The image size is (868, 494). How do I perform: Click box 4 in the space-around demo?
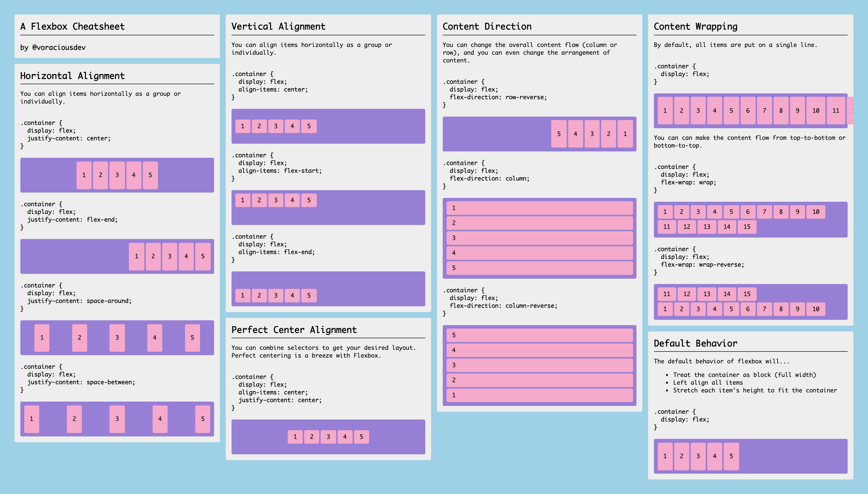(155, 337)
